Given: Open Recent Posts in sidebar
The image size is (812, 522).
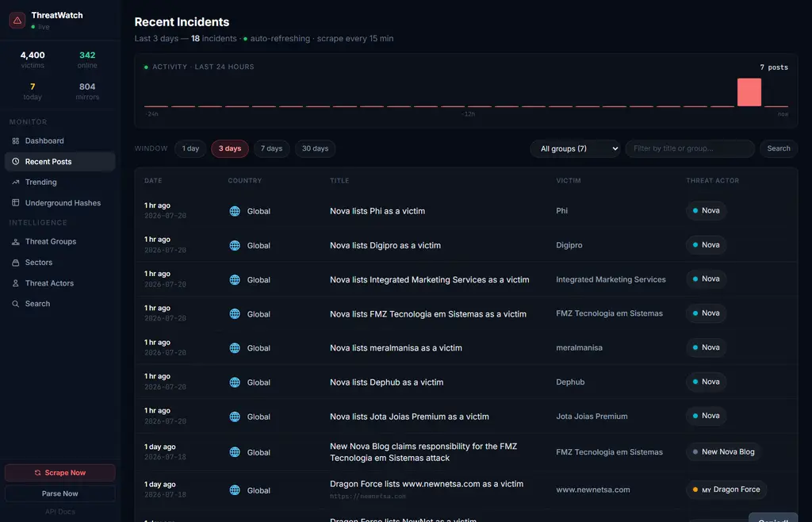Looking at the screenshot, I should 60,162.
